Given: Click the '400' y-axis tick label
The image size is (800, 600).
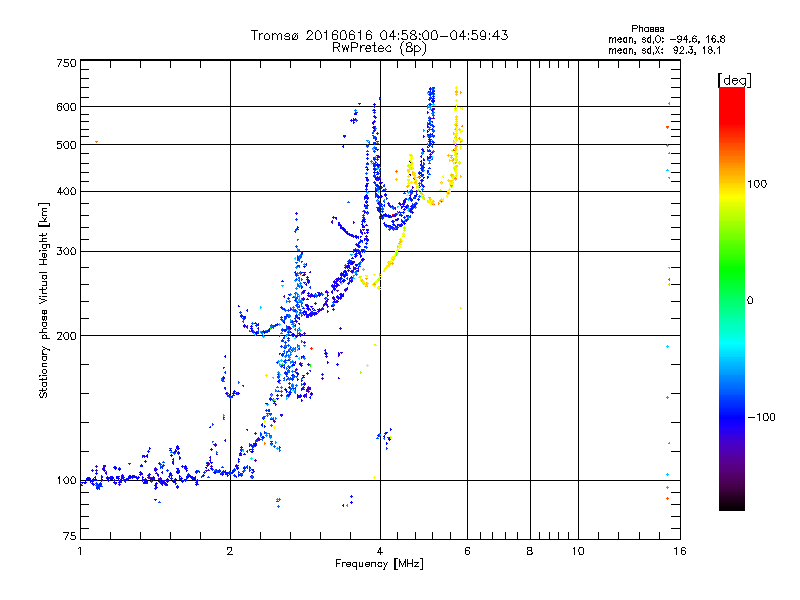Looking at the screenshot, I should point(66,191).
